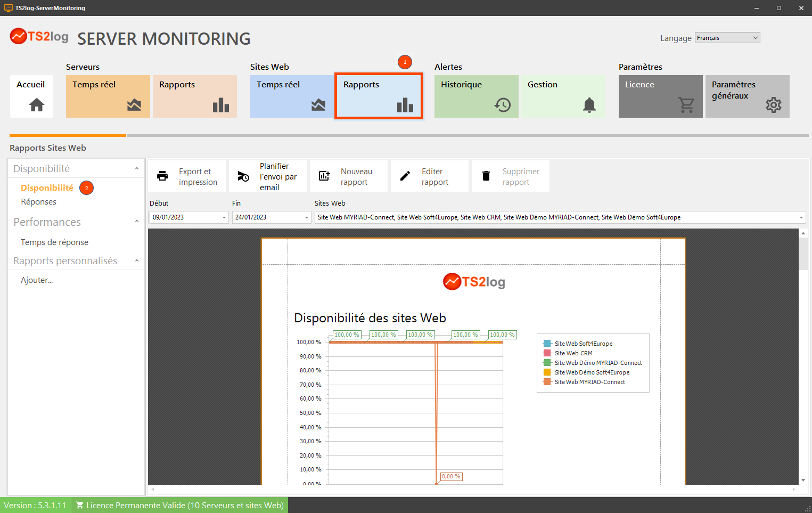812x513 pixels.
Task: Open the Début date picker arrow
Action: tap(224, 217)
